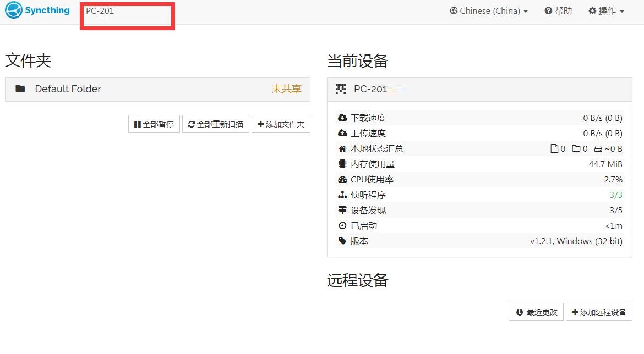644x354 pixels.
Task: Expand the PC-201 device panel
Action: click(x=479, y=88)
